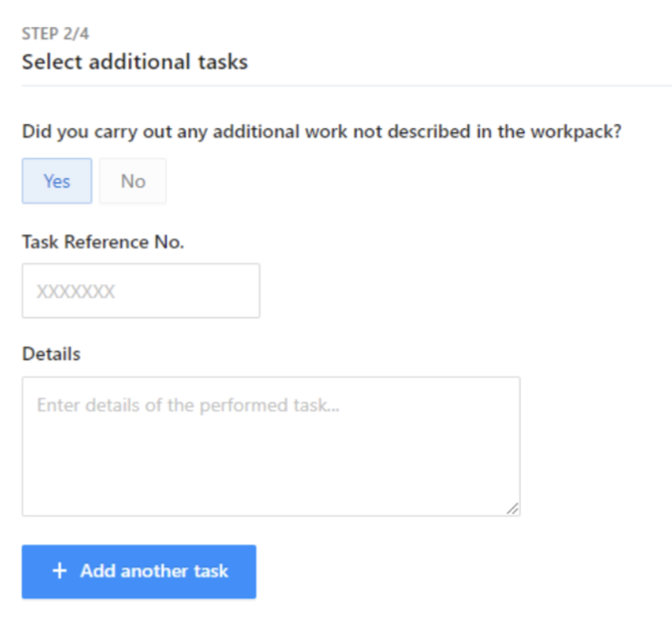Click the Task Reference No. input field
Screen dimensions: 672x636
(x=140, y=291)
